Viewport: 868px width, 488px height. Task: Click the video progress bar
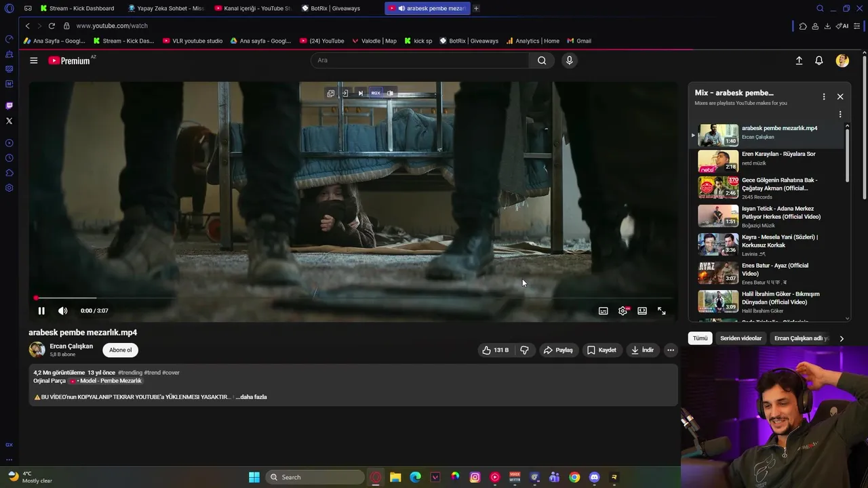(x=353, y=298)
